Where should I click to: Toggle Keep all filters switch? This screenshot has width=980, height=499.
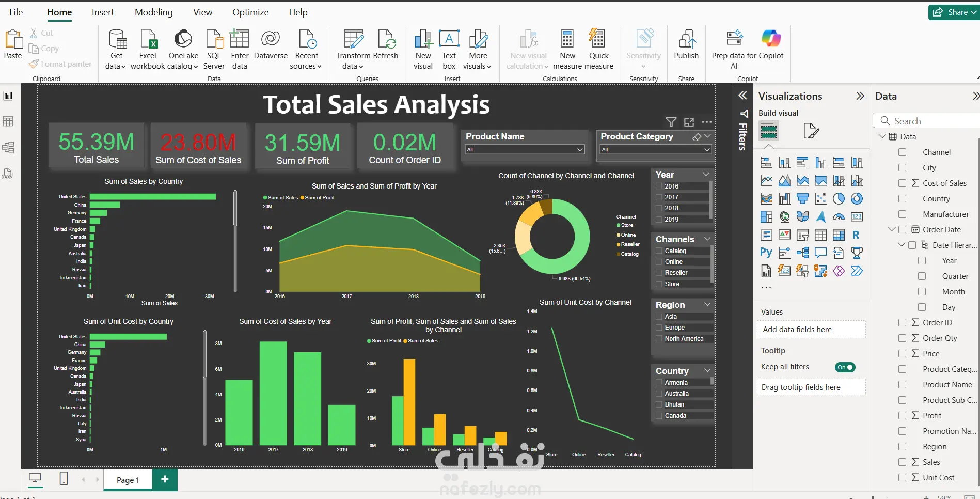(845, 367)
